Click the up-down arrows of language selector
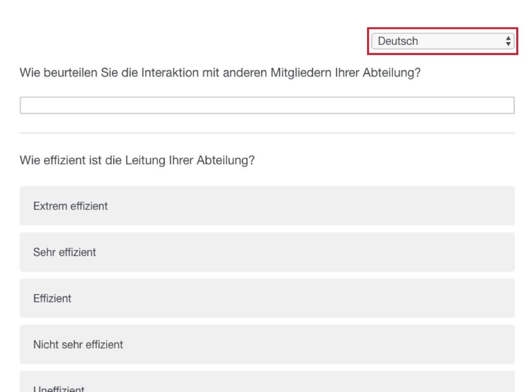532x392 pixels. [x=508, y=41]
